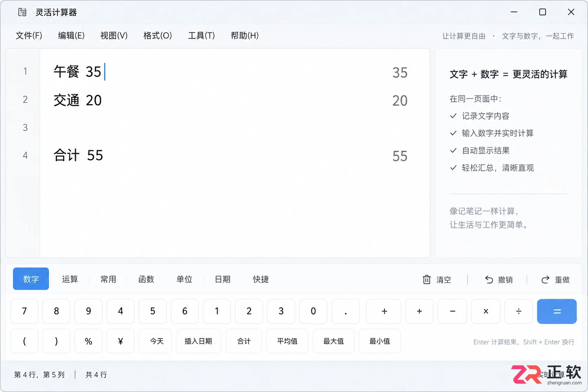The height and width of the screenshot is (392, 588).
Task: Click the editor line "合计 55"
Action: 78,155
